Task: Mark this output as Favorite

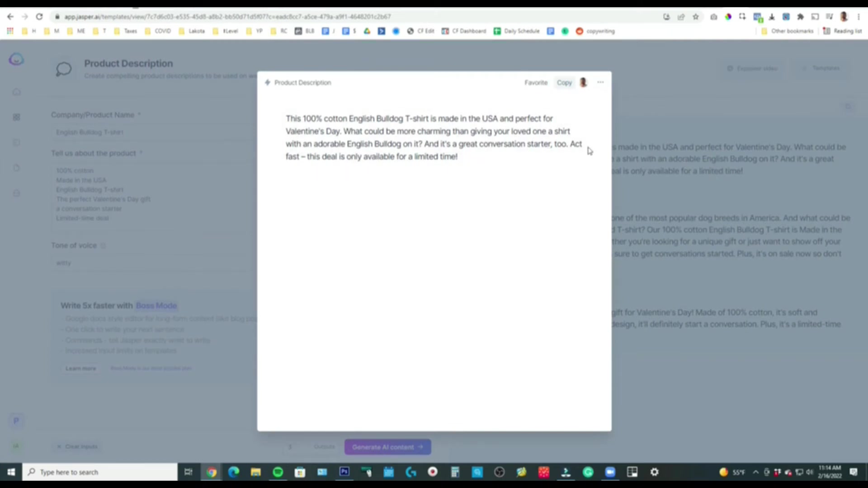Action: (536, 83)
